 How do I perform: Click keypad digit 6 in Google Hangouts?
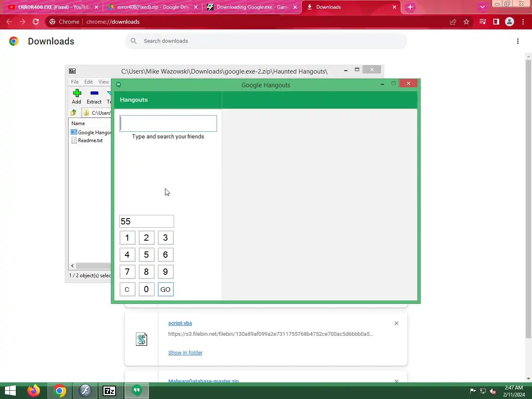[x=165, y=255]
